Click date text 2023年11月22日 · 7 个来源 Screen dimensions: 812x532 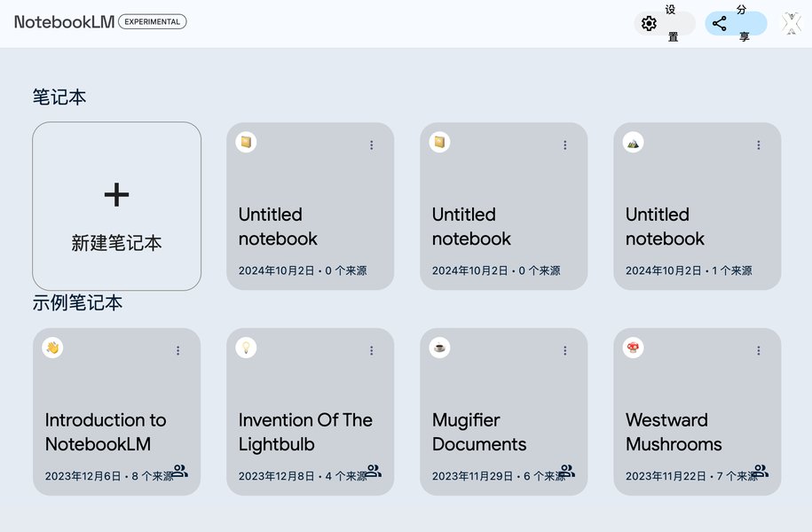pos(691,476)
